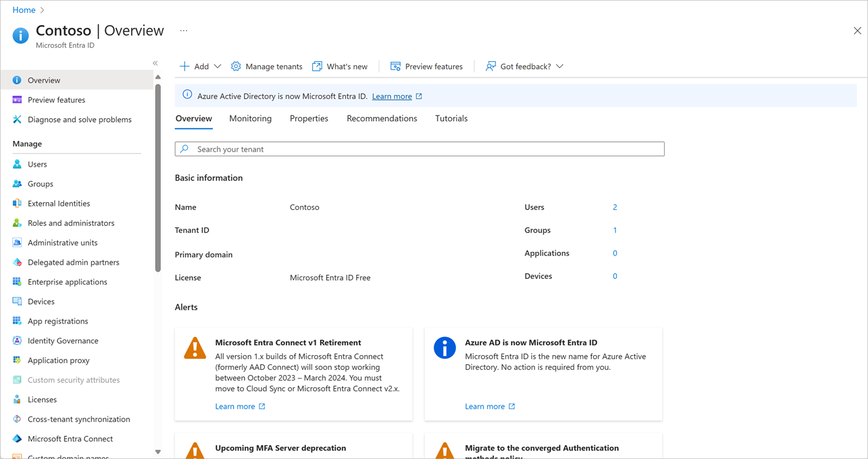Image resolution: width=868 pixels, height=459 pixels.
Task: Click the What's new button
Action: (x=339, y=66)
